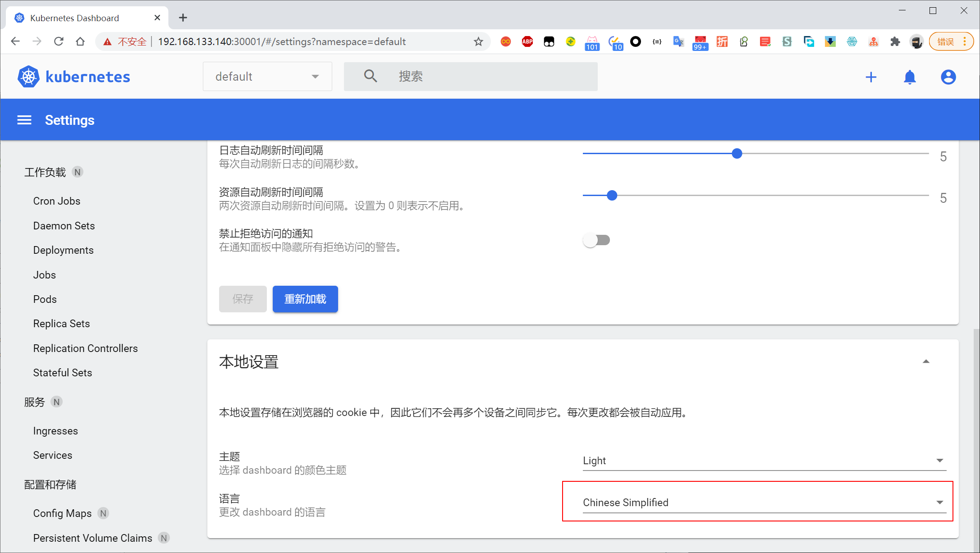This screenshot has width=980, height=553.
Task: Click the Kubernetes logo icon
Action: pyautogui.click(x=28, y=77)
